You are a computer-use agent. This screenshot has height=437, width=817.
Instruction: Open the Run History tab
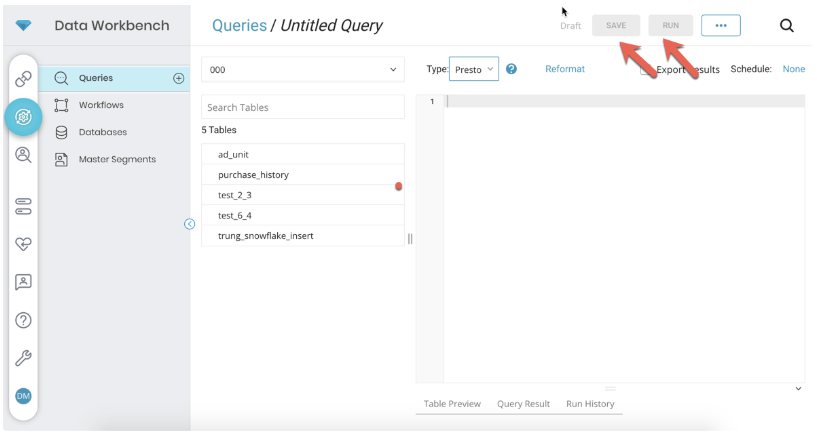[590, 404]
